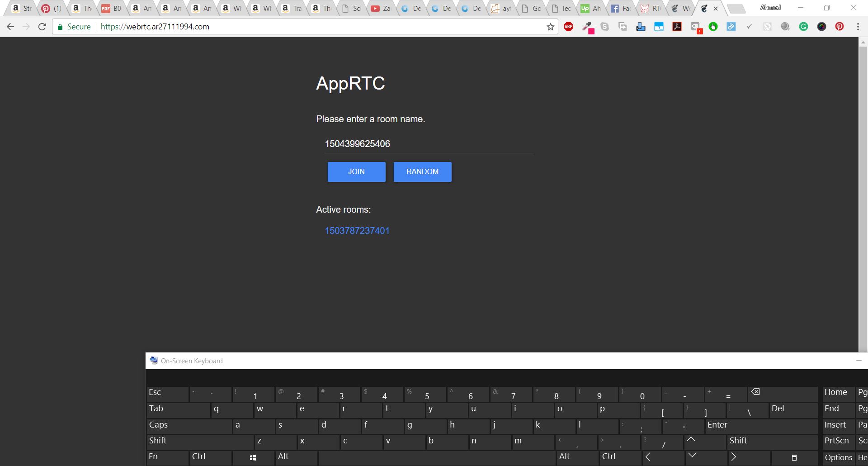Click the Insert key on On-Screen Keyboard

(x=838, y=426)
